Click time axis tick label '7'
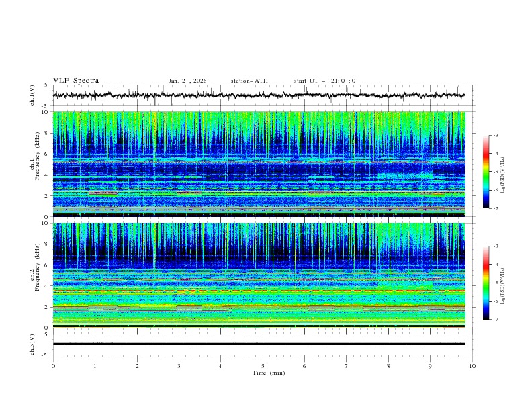Image resolution: width=532 pixels, height=411 pixels. [347, 366]
